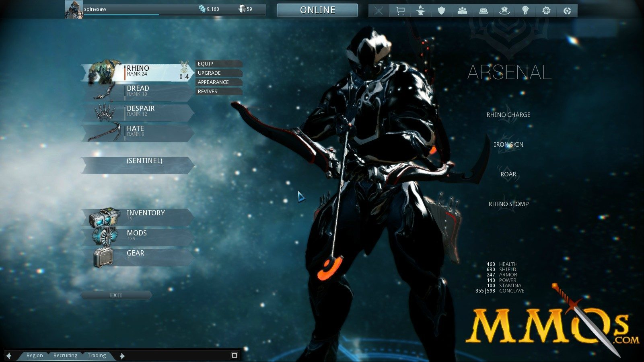Switch to the Trading chat tab
Screen dimensions: 644x362
(x=97, y=355)
